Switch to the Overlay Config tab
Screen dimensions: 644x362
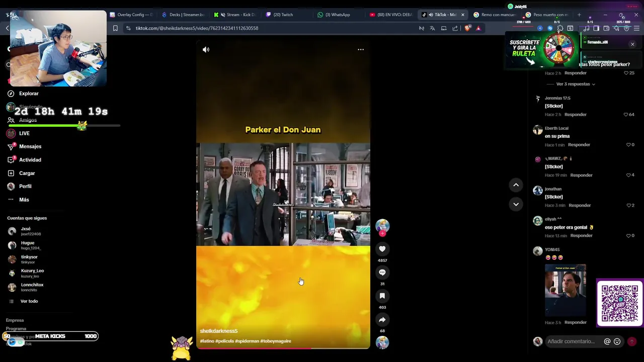[132, 15]
